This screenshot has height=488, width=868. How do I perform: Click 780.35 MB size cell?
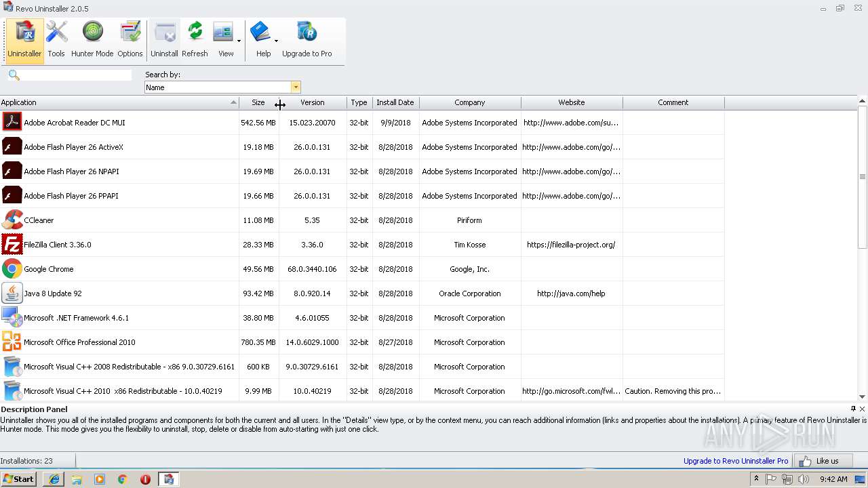pos(258,342)
